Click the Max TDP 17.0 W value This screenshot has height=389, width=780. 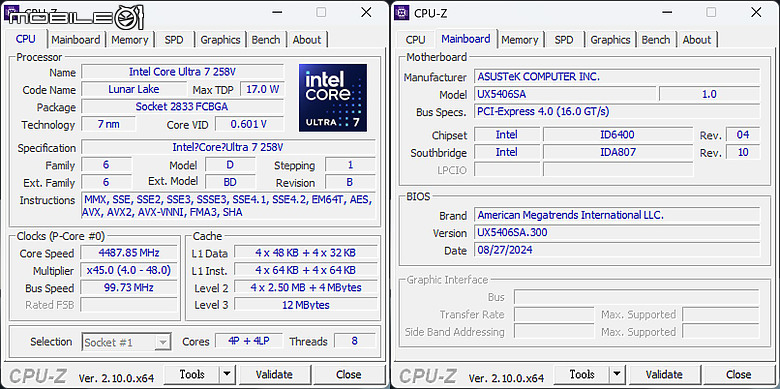[x=263, y=90]
